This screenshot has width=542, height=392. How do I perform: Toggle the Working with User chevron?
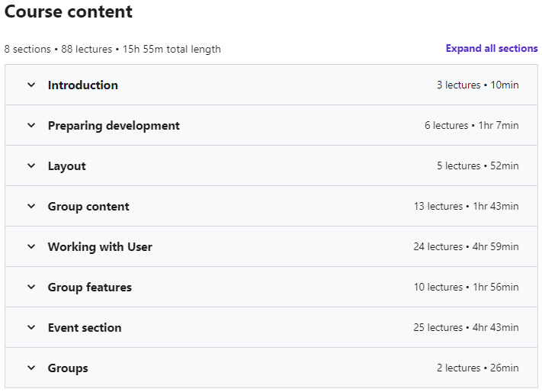(x=31, y=246)
